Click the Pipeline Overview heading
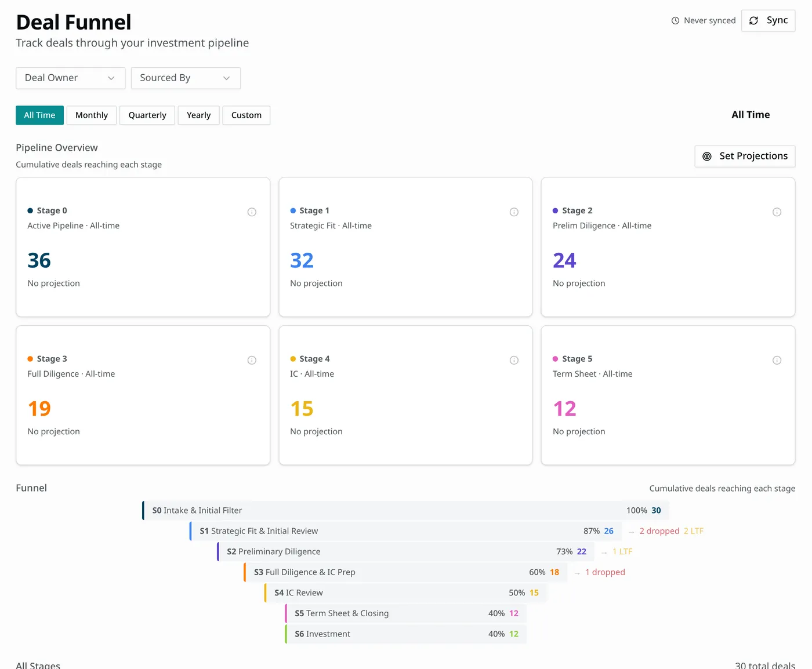Viewport: 812px width, 669px height. click(x=57, y=148)
